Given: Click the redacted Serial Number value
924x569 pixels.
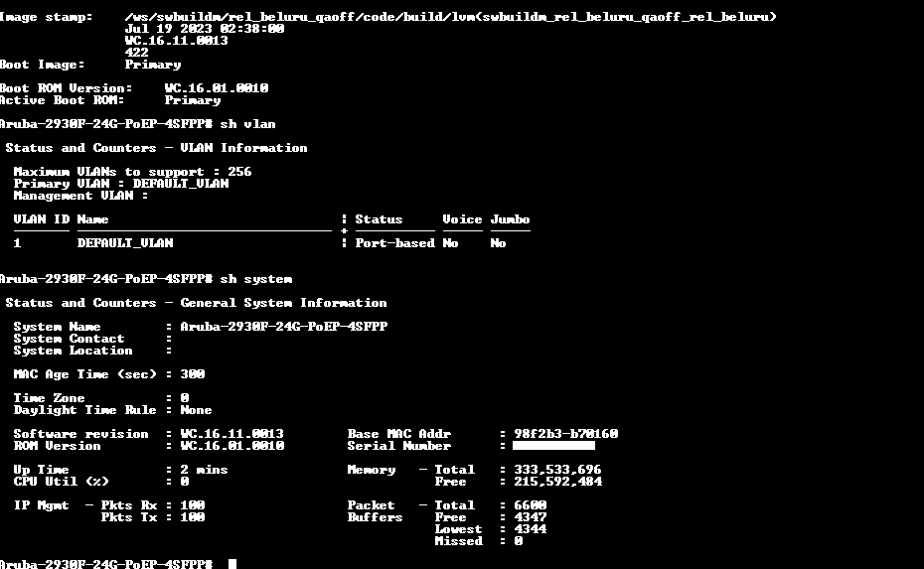Looking at the screenshot, I should [553, 446].
